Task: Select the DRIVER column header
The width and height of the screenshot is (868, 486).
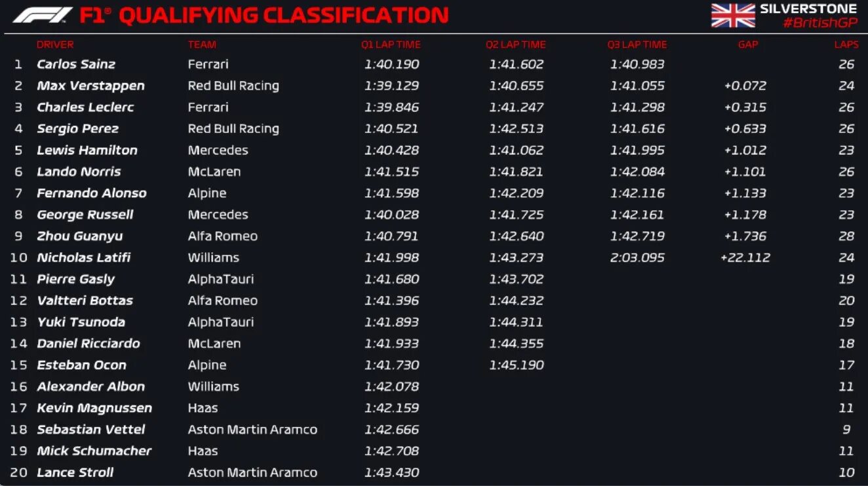Action: tap(55, 45)
